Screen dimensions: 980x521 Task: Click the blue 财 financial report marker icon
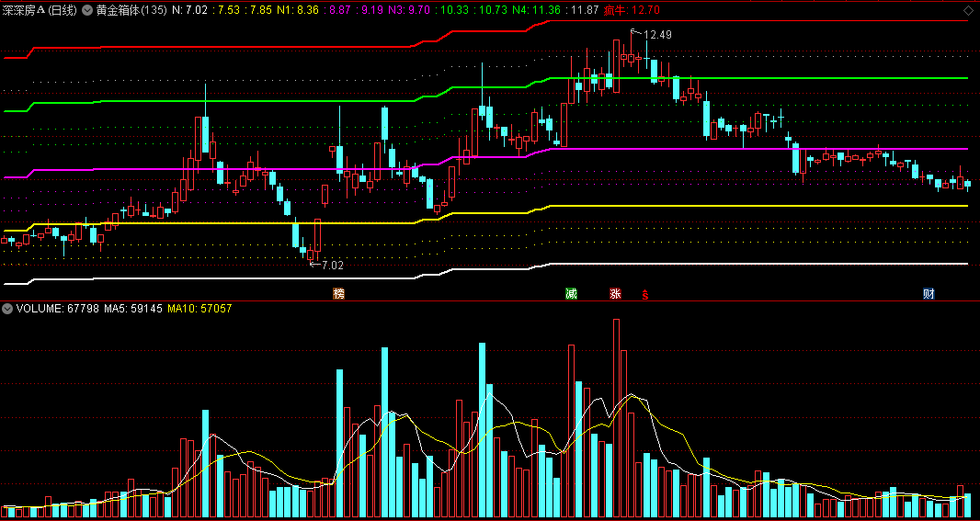point(929,294)
